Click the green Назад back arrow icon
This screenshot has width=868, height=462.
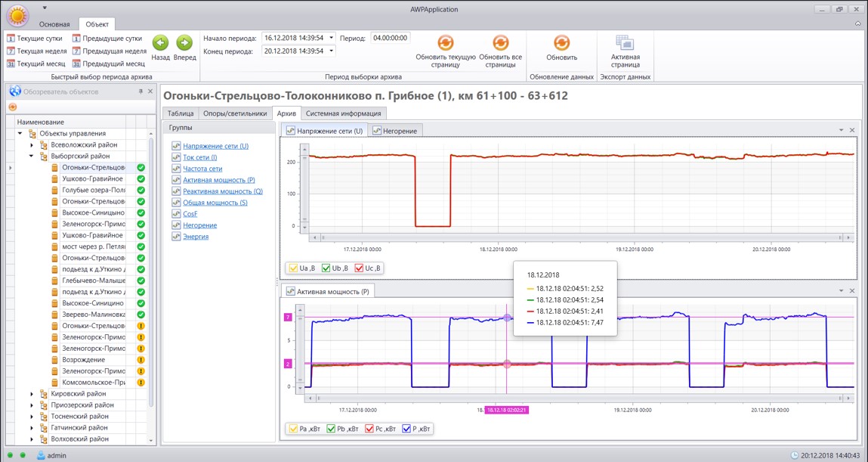(x=160, y=42)
